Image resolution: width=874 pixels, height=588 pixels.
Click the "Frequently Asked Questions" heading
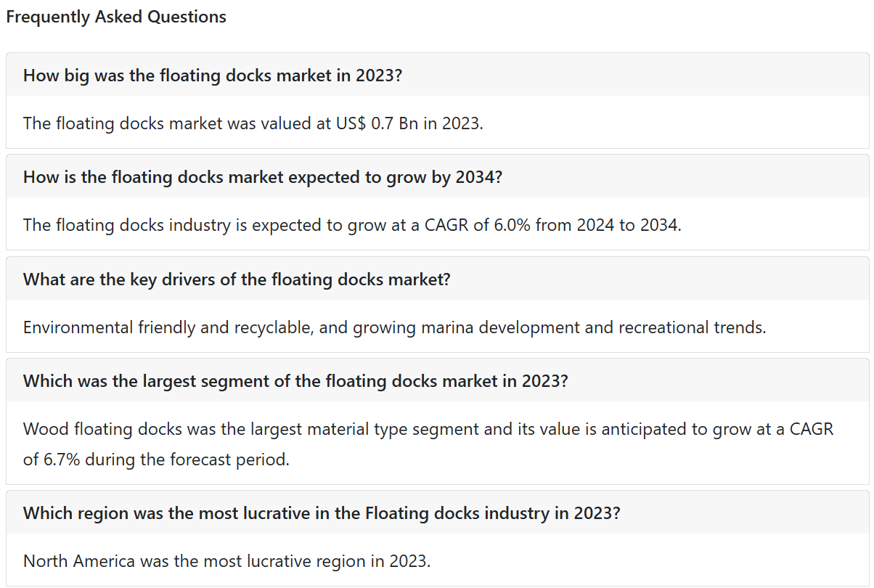[x=116, y=17]
